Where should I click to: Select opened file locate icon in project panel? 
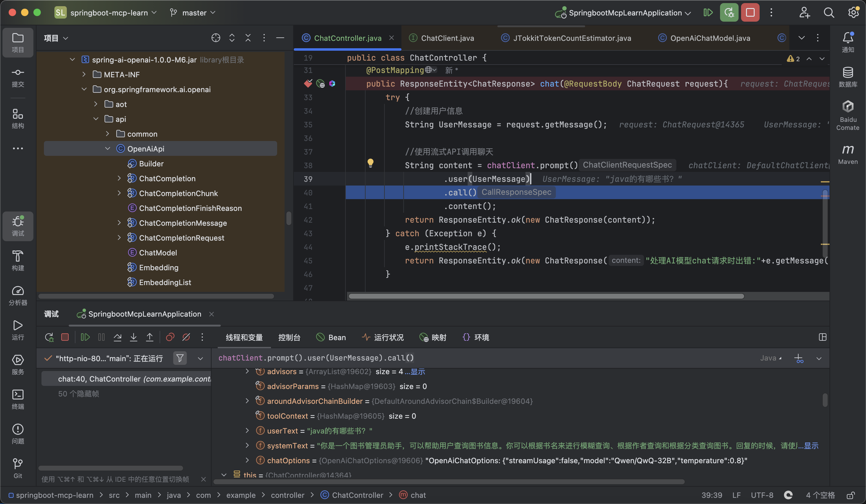click(x=216, y=38)
